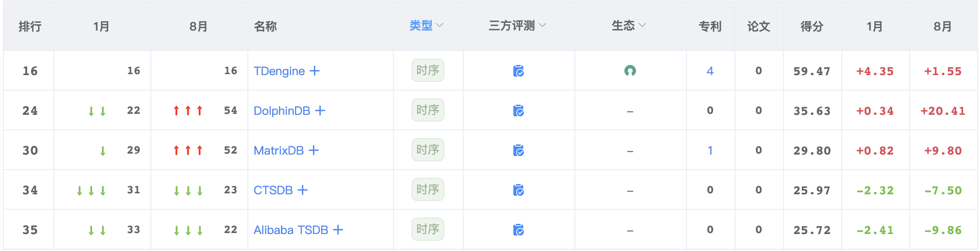Click MatrixDB evaluation clipboard icon
Viewport: 980px width, 251px height.
[519, 151]
